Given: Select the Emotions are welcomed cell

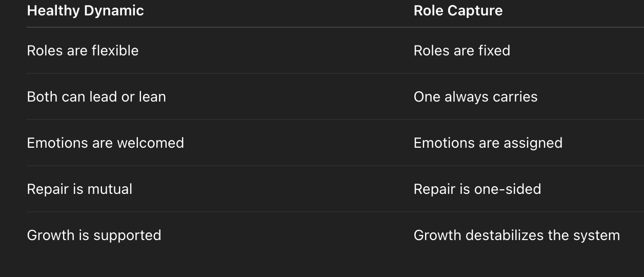Looking at the screenshot, I should pyautogui.click(x=105, y=143).
